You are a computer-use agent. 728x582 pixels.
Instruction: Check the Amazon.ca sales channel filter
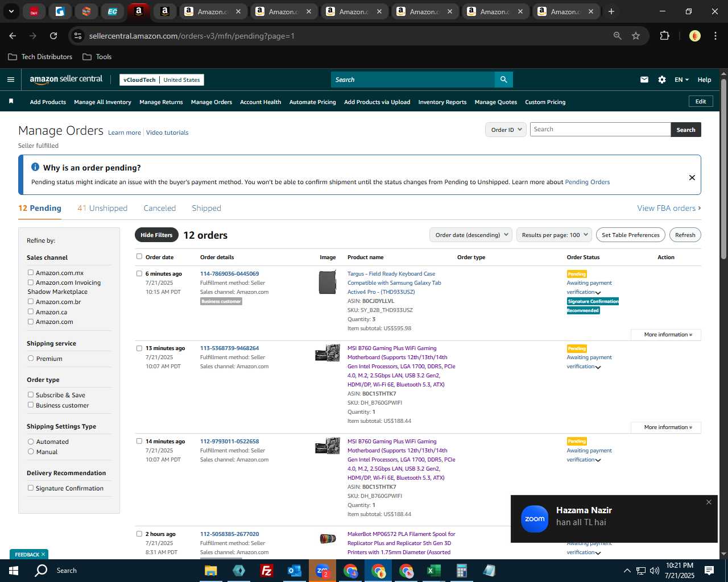[x=31, y=311]
